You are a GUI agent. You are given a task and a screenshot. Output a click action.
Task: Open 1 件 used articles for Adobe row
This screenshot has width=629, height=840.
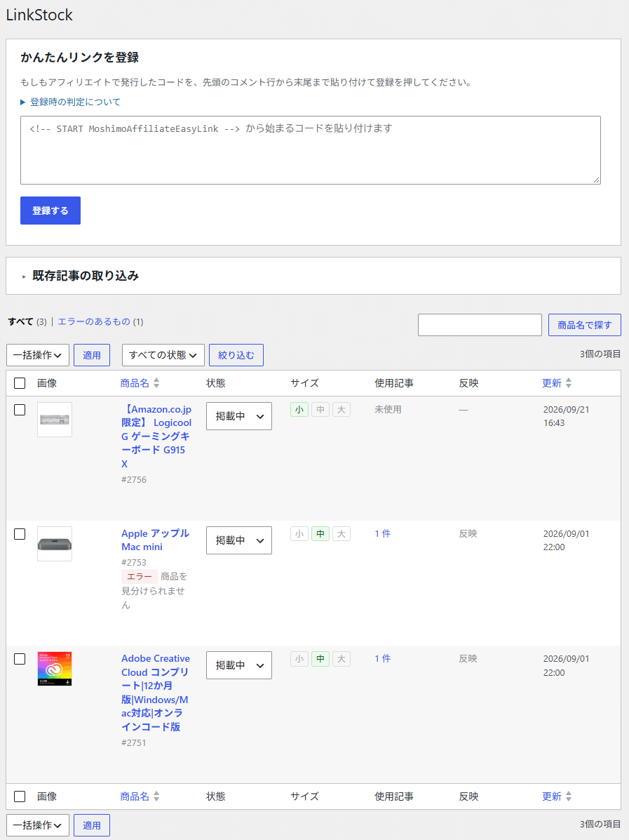click(383, 658)
